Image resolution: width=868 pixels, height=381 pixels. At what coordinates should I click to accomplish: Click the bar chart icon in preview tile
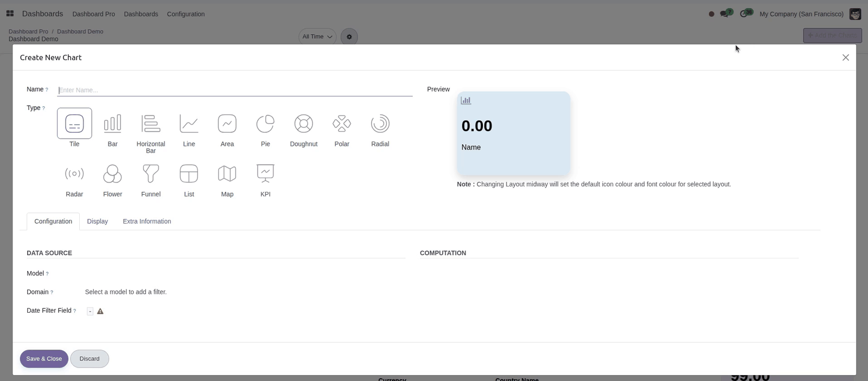466,100
